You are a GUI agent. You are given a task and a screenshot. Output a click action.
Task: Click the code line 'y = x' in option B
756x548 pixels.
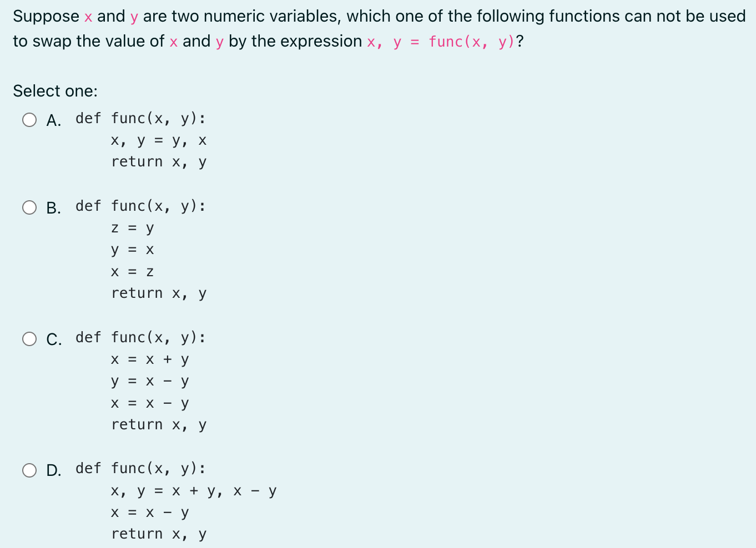132,250
